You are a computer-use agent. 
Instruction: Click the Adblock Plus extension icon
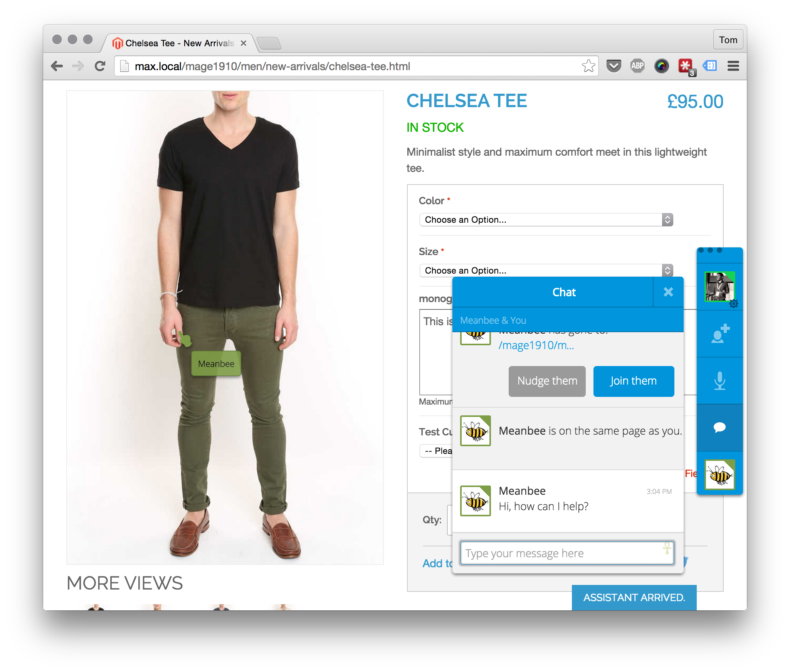click(x=637, y=66)
